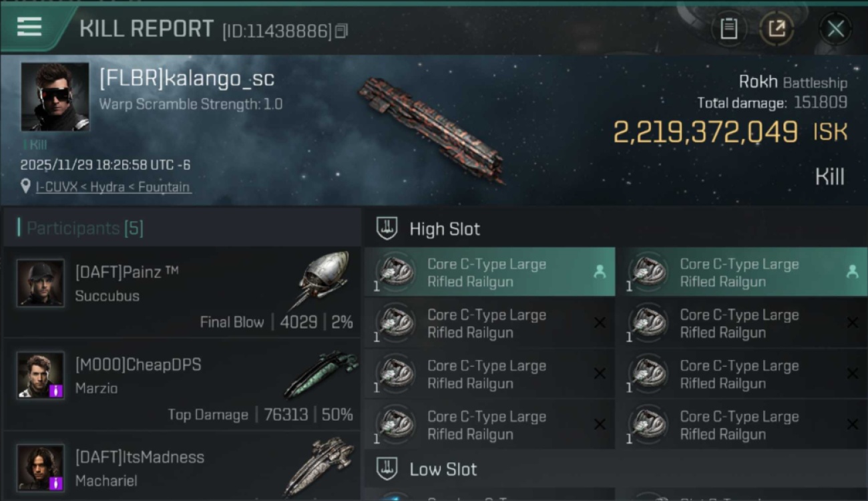Viewport: 868px width, 501px height.
Task: Open I-CUVX < Hydra < Fountain link
Action: 113,187
